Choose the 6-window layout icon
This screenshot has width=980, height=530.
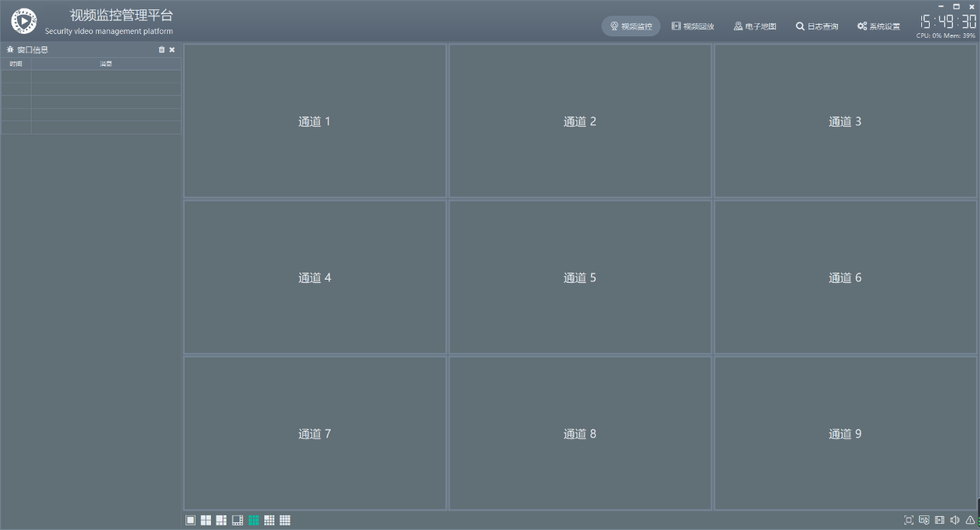pos(221,520)
